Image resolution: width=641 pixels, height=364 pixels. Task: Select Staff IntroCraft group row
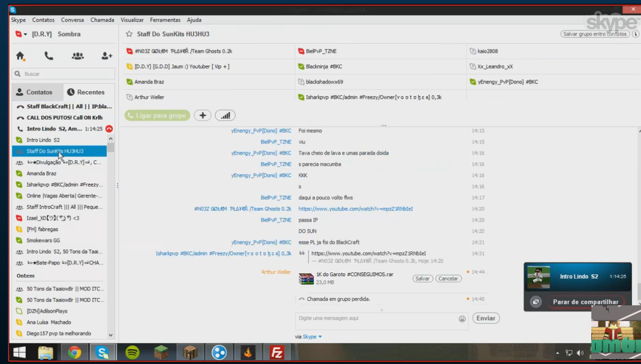[59, 207]
